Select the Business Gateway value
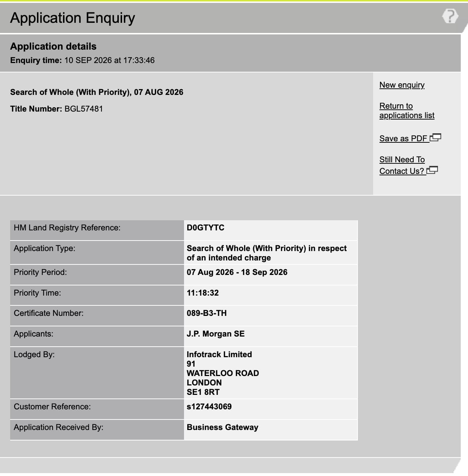 [222, 427]
